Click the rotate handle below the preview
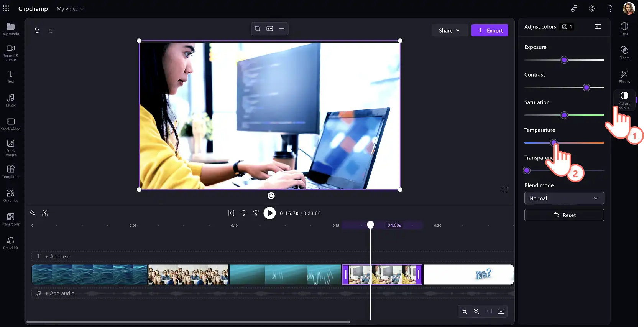Viewport: 644px width, 327px height. (x=271, y=196)
